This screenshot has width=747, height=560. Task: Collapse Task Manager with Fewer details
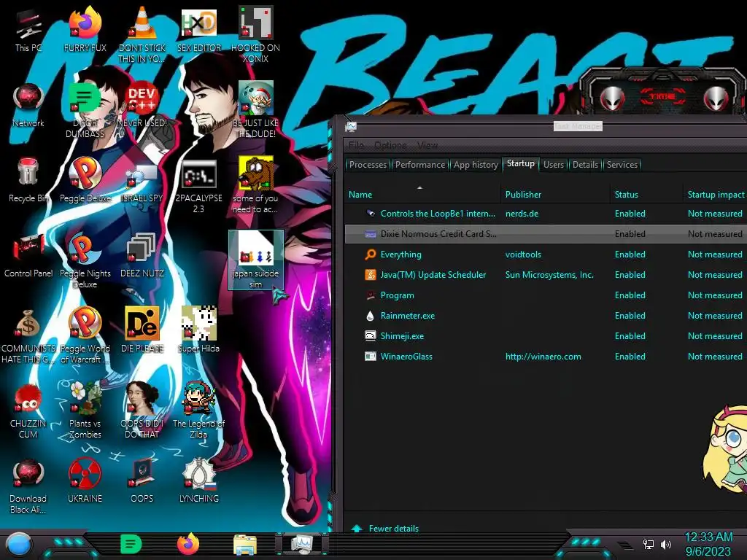click(385, 529)
